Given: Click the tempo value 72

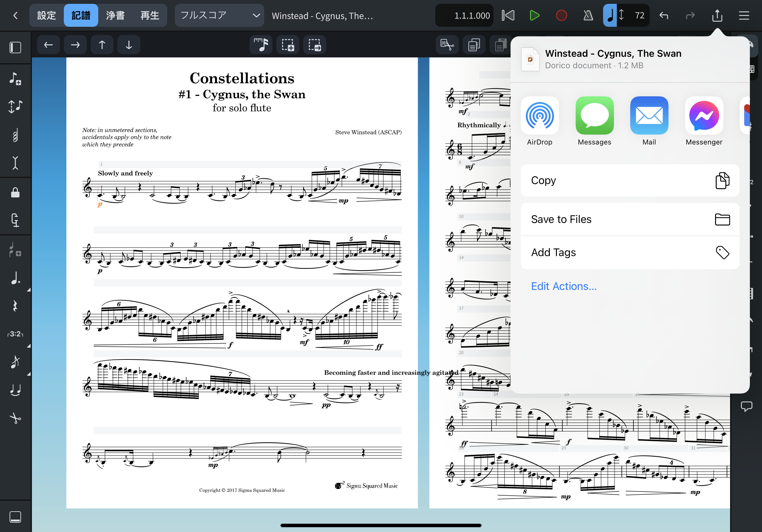Looking at the screenshot, I should (639, 16).
